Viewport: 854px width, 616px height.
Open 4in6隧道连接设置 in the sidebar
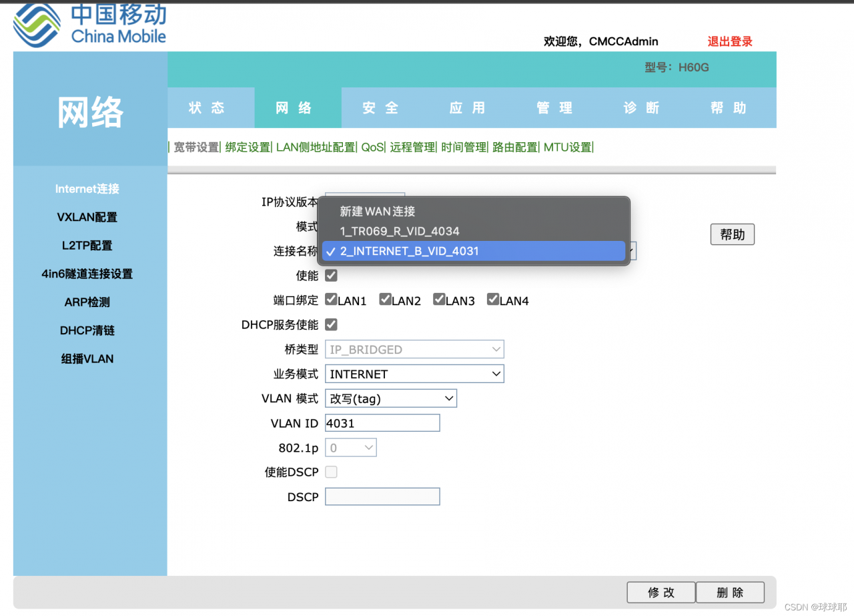click(x=87, y=274)
